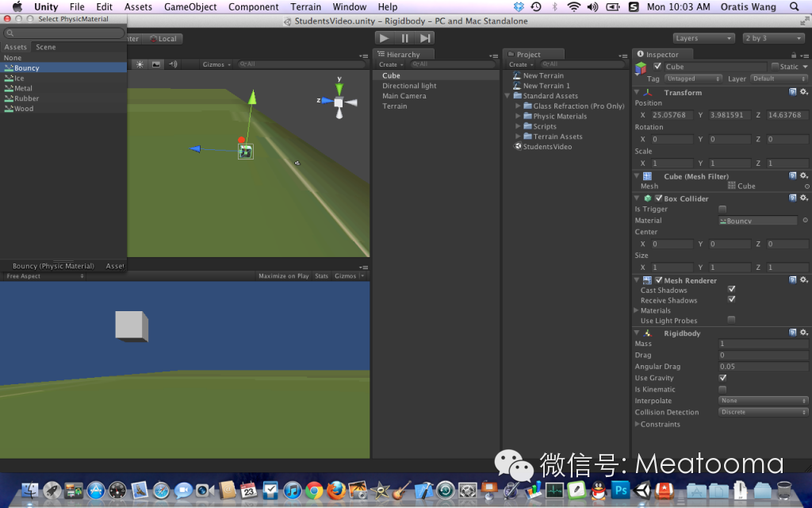Toggle the Cube active checkbox in Inspector

(x=657, y=66)
